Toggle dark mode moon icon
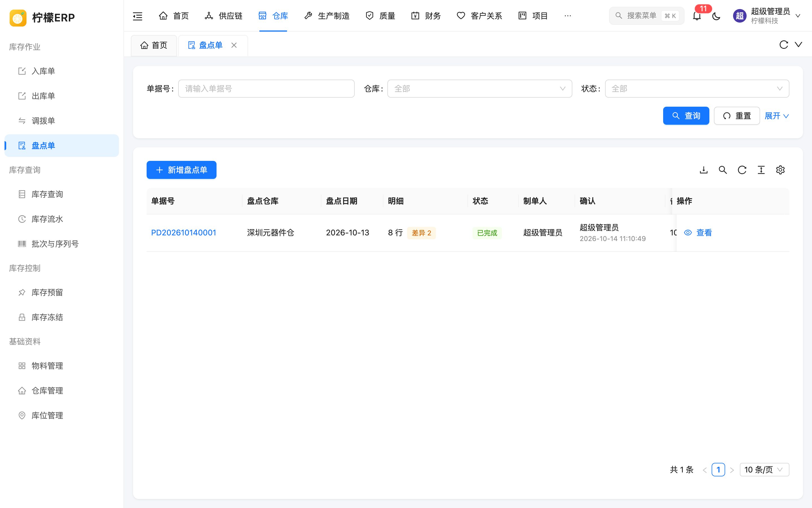Viewport: 812px width, 508px height. pos(716,16)
